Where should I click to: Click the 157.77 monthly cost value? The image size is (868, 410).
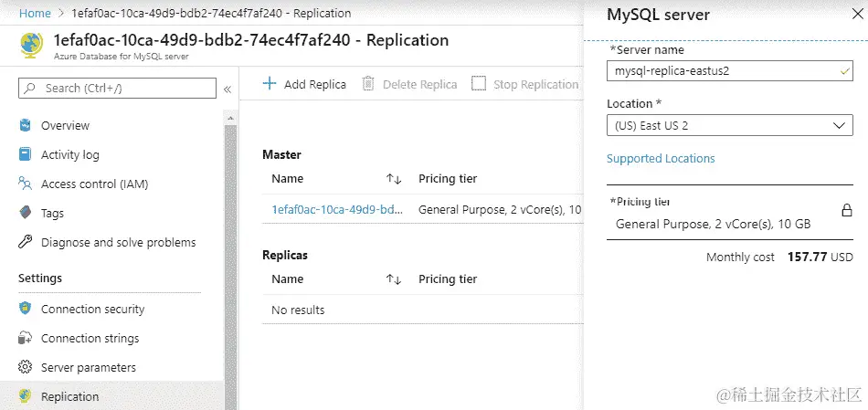click(807, 258)
